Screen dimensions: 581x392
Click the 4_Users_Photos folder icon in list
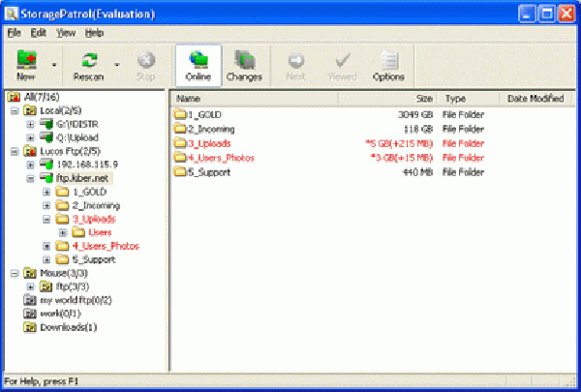click(180, 158)
